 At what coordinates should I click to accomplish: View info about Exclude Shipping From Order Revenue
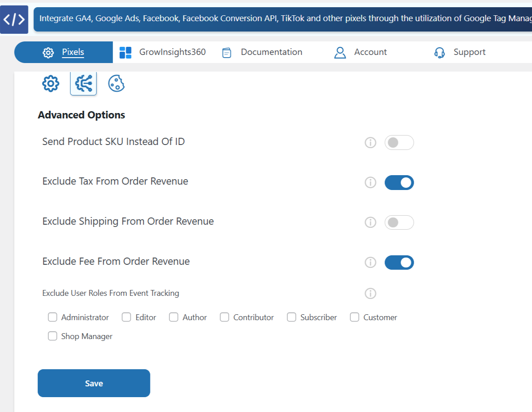click(370, 222)
